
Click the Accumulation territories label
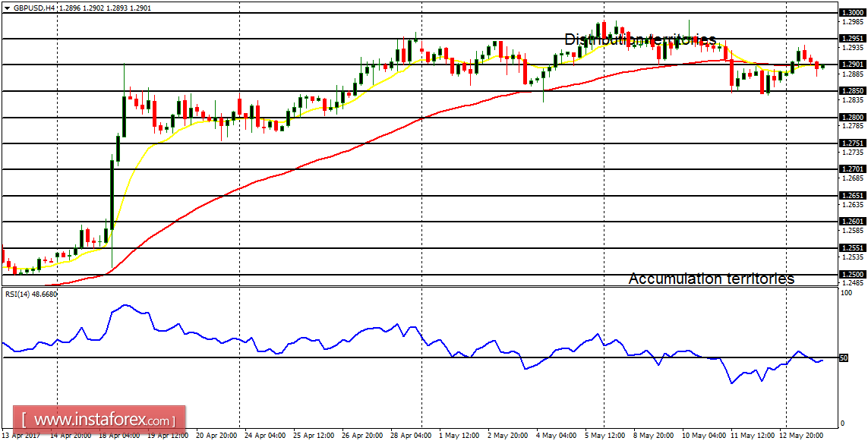coord(712,278)
